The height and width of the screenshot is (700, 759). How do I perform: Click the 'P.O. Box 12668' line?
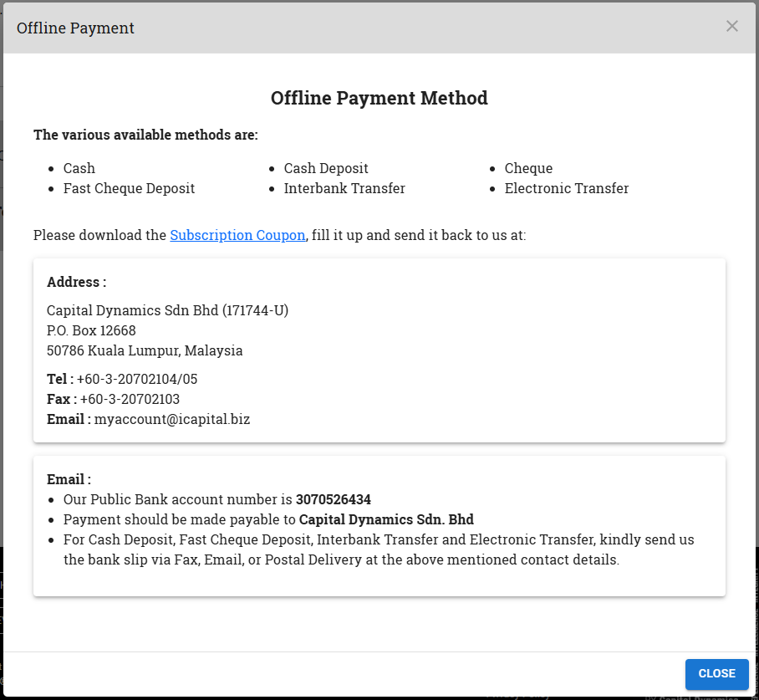point(91,330)
